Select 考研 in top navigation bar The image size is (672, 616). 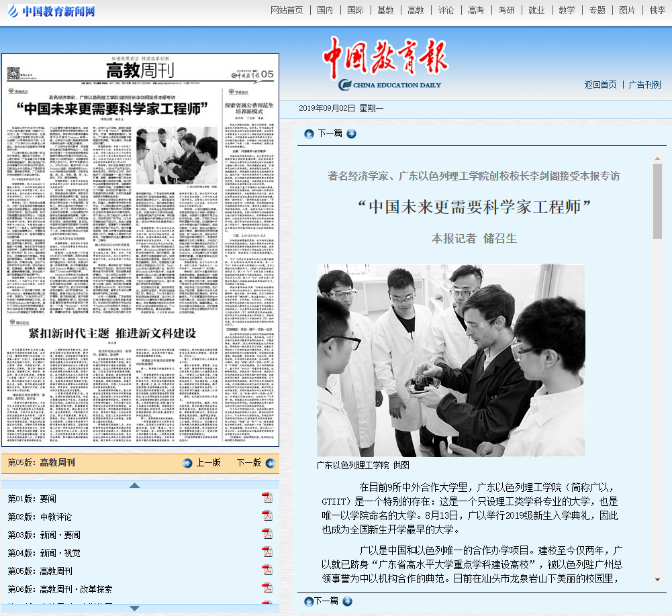coord(506,10)
